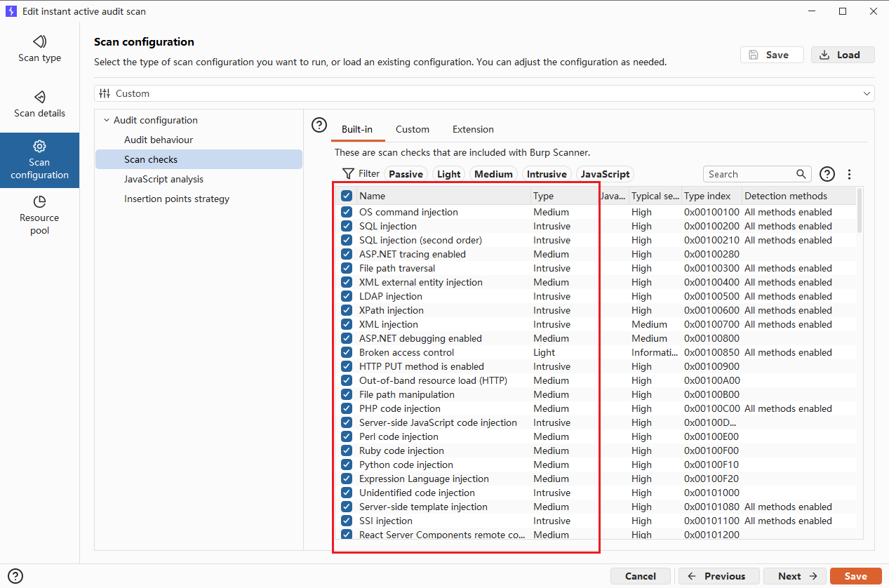Apply the Medium filter chip
The height and width of the screenshot is (588, 889).
click(493, 174)
